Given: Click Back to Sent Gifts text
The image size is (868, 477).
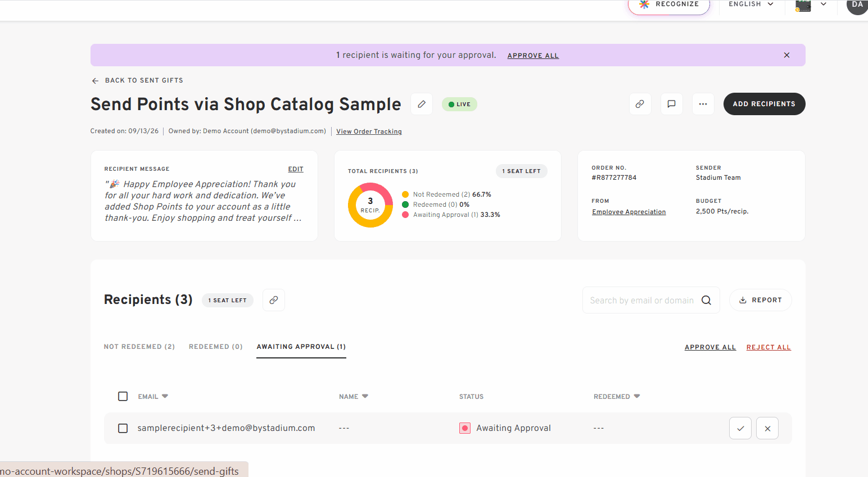Looking at the screenshot, I should tap(144, 80).
